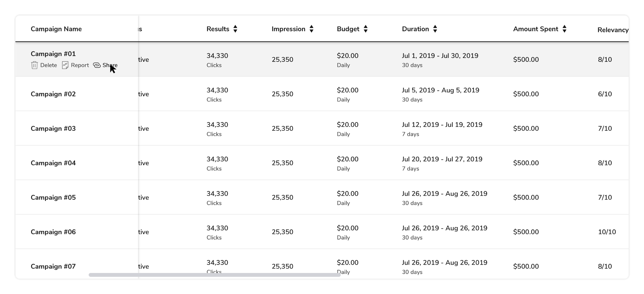Click the Delete trash icon for Campaign #01
Image resolution: width=644 pixels, height=294 pixels.
pos(34,65)
